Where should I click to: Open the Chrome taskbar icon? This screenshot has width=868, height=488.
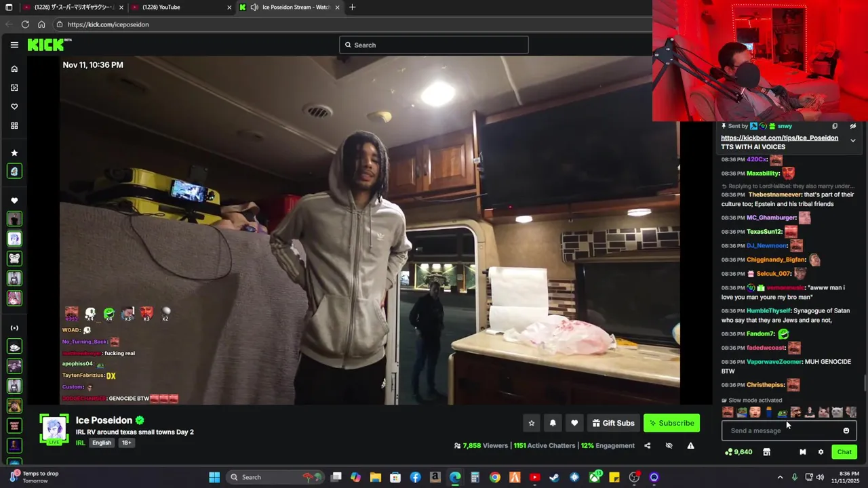495,477
